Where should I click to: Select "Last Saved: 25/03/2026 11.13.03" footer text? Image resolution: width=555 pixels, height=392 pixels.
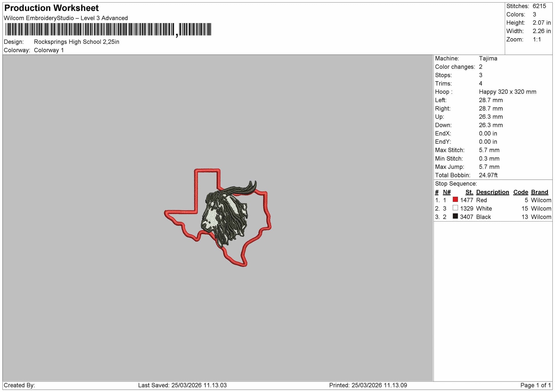point(183,385)
